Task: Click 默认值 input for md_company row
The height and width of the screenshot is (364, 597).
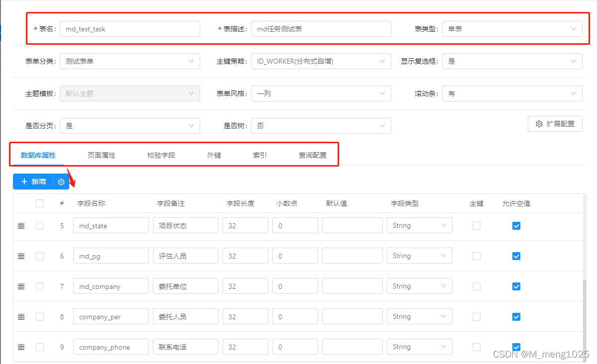Action: tap(352, 286)
